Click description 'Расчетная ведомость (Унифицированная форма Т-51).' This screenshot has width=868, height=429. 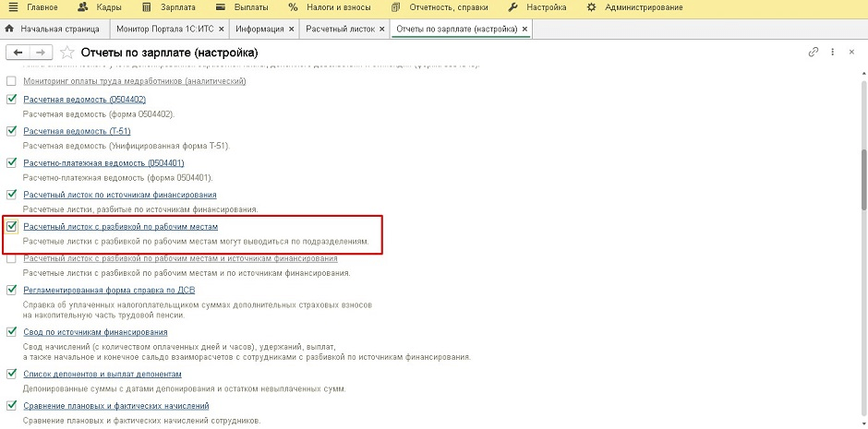[126, 146]
